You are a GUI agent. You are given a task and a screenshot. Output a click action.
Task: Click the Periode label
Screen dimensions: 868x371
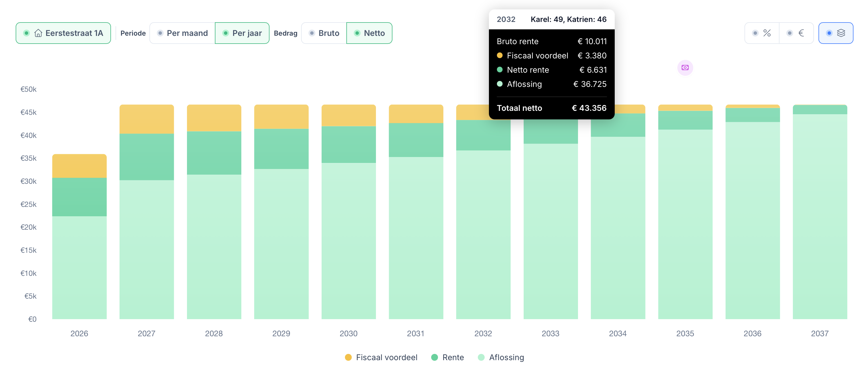(133, 33)
